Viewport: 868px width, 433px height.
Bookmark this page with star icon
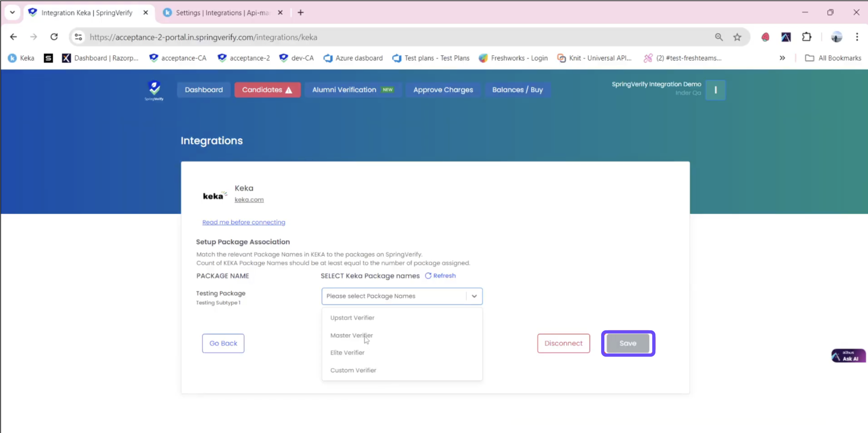[x=737, y=37]
